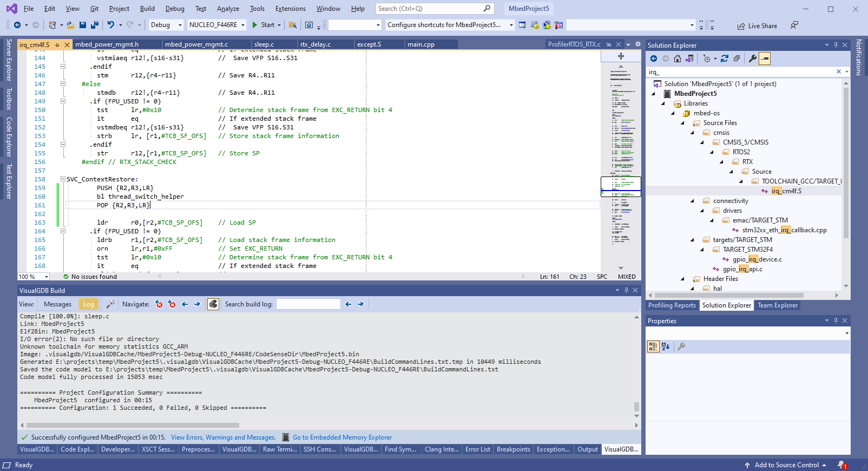
Task: Open the Team Explorer tab
Action: point(777,305)
